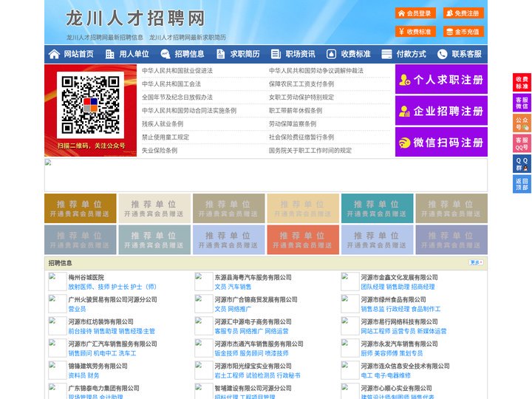Viewport: 532px width, 399px height.
Task: Open 网站首页 in the navigation bar
Action: (78, 54)
